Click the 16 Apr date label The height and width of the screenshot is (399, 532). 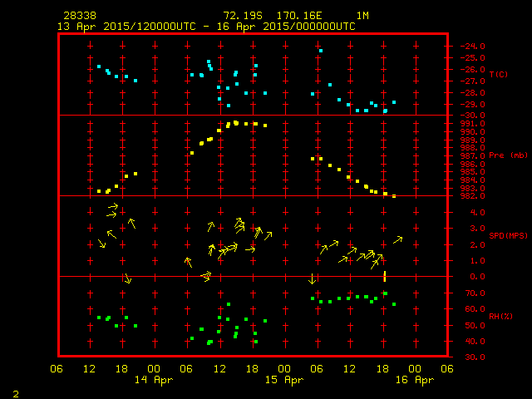pyautogui.click(x=414, y=380)
